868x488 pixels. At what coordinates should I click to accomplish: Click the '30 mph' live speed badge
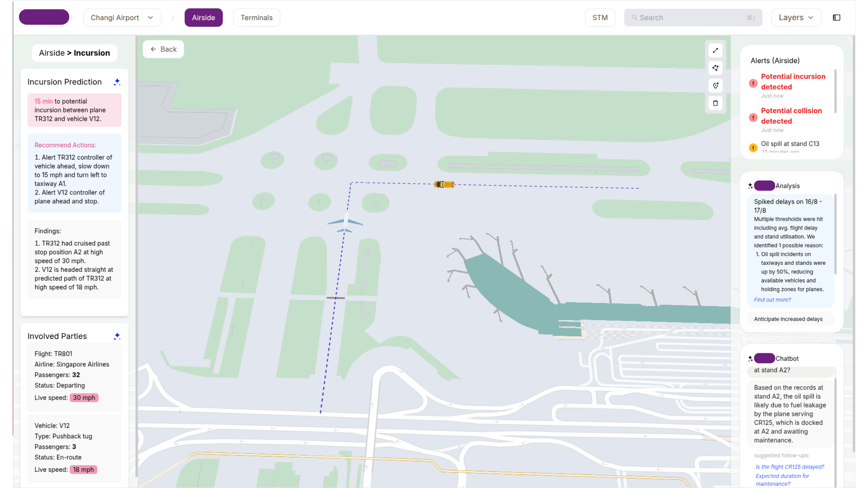point(84,397)
